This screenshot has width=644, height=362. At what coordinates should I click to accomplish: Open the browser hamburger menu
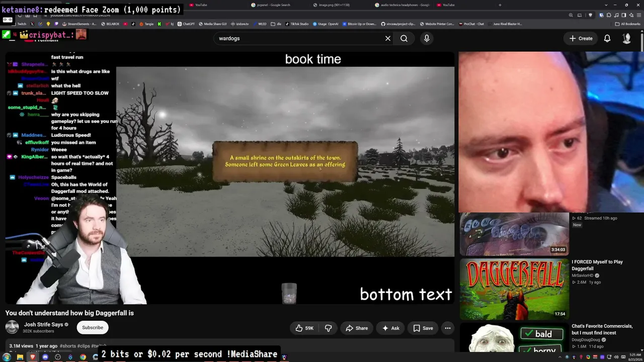tap(638, 15)
